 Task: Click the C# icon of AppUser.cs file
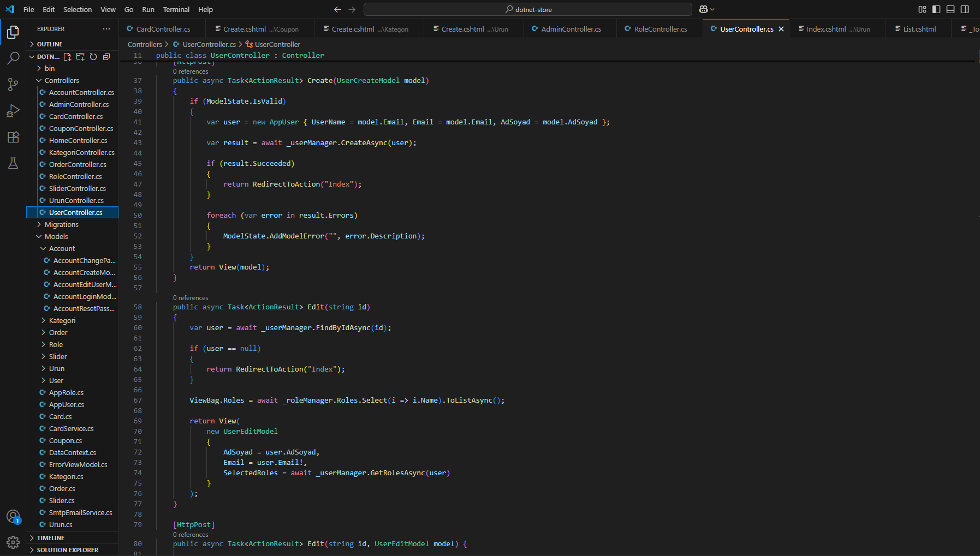tap(43, 404)
